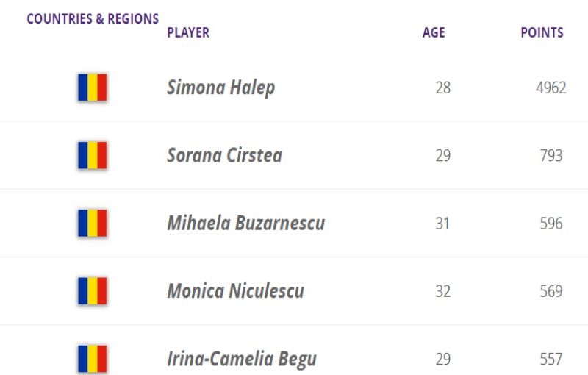The image size is (588, 375).
Task: Open Monica Niculescu's player page
Action: (235, 290)
